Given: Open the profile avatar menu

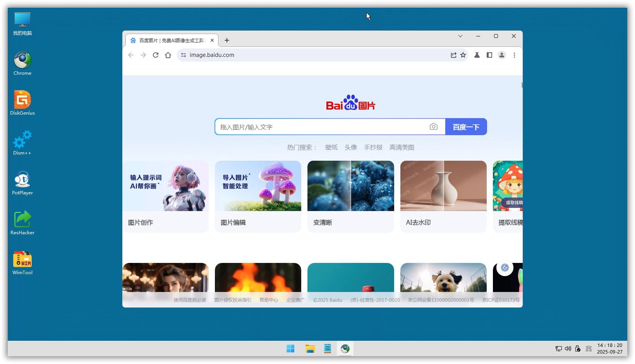Looking at the screenshot, I should [502, 55].
